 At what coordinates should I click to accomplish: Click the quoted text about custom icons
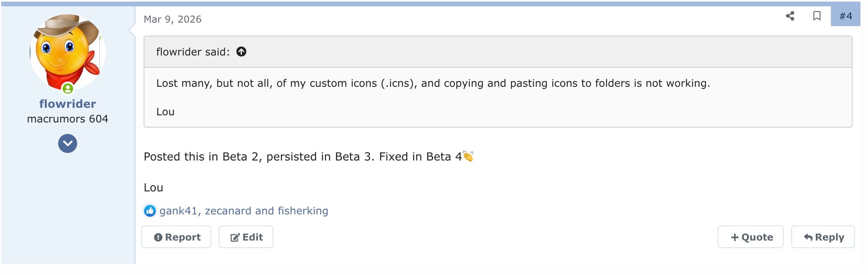pos(433,83)
